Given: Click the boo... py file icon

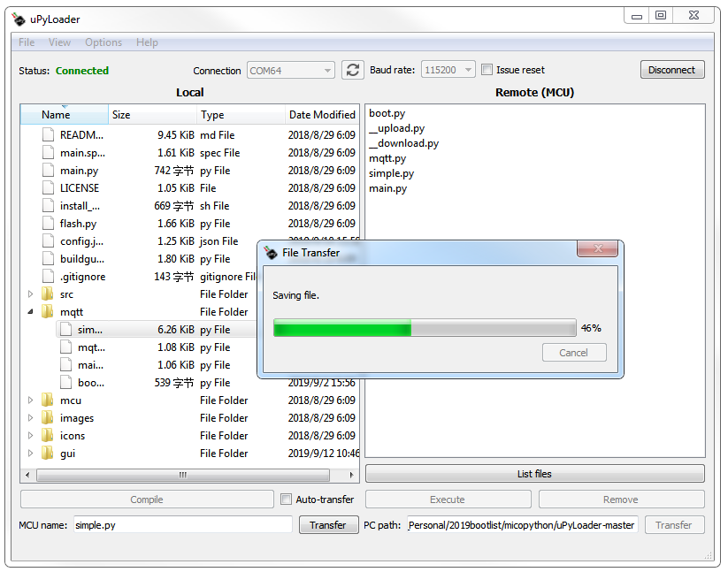Looking at the screenshot, I should point(66,382).
